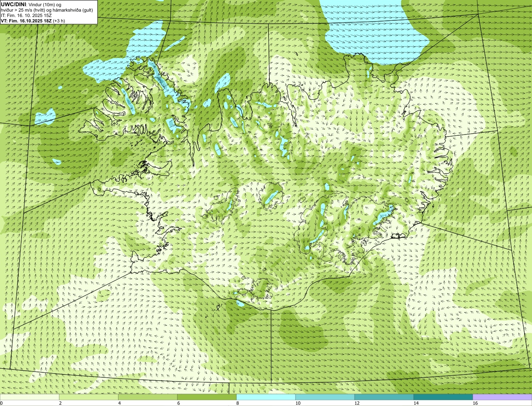The image size is (532, 406).
Task: Select the 10–12 m/s turquoise color segment
Action: (x=325, y=397)
